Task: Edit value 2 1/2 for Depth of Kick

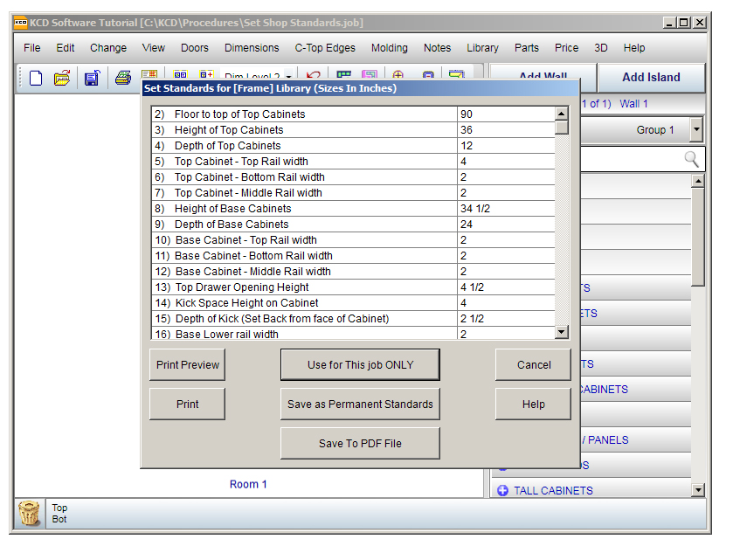Action: click(506, 318)
